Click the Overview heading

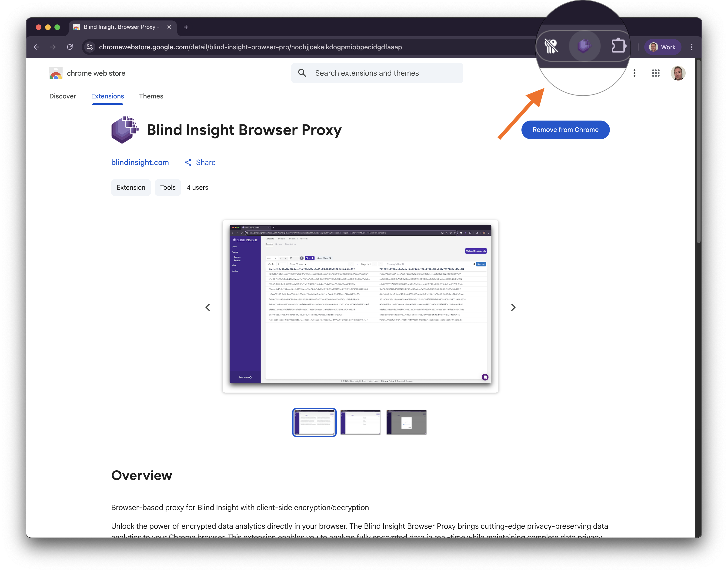pyautogui.click(x=142, y=476)
